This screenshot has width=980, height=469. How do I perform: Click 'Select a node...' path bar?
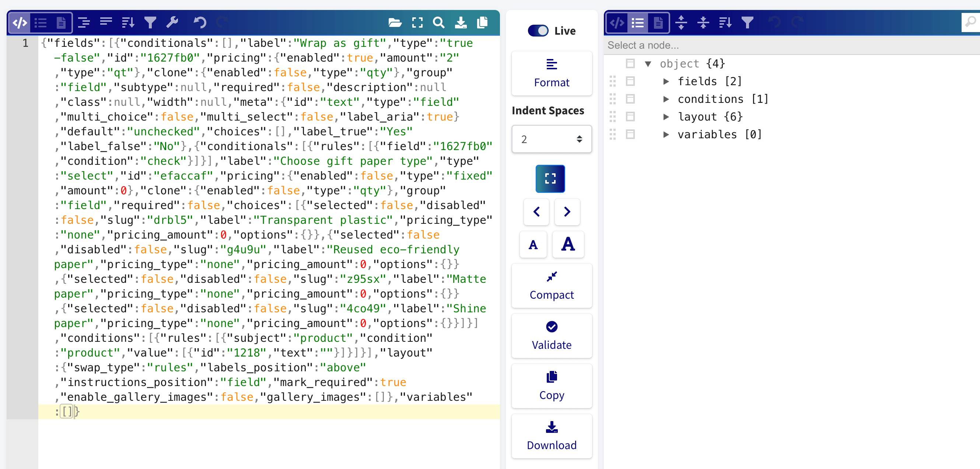[792, 45]
